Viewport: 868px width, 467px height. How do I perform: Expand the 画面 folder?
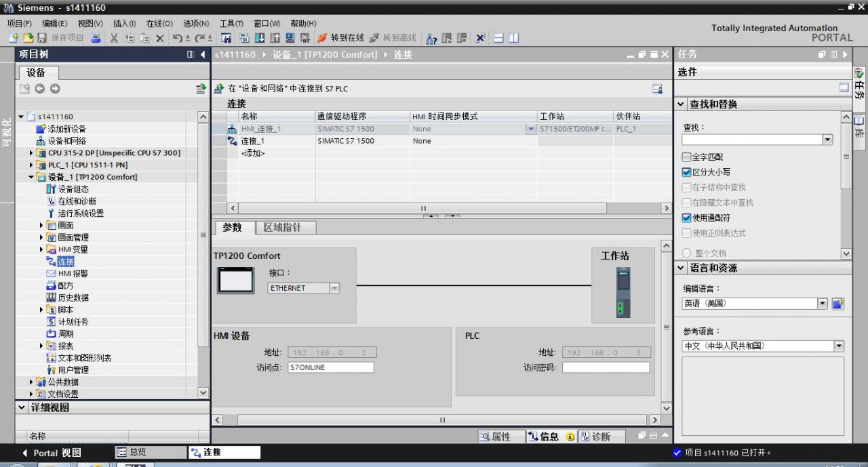(41, 225)
